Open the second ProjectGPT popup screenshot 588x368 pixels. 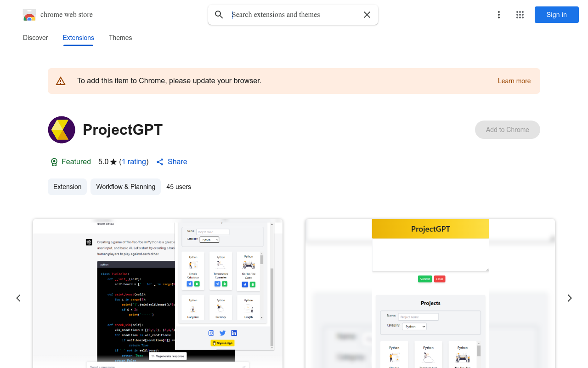pyautogui.click(x=430, y=293)
